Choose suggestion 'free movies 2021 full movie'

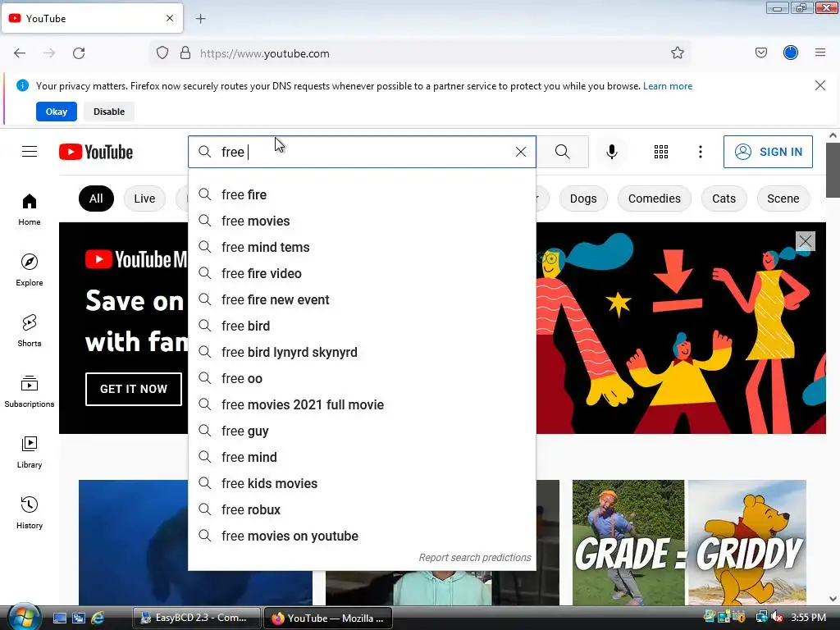click(x=362, y=404)
